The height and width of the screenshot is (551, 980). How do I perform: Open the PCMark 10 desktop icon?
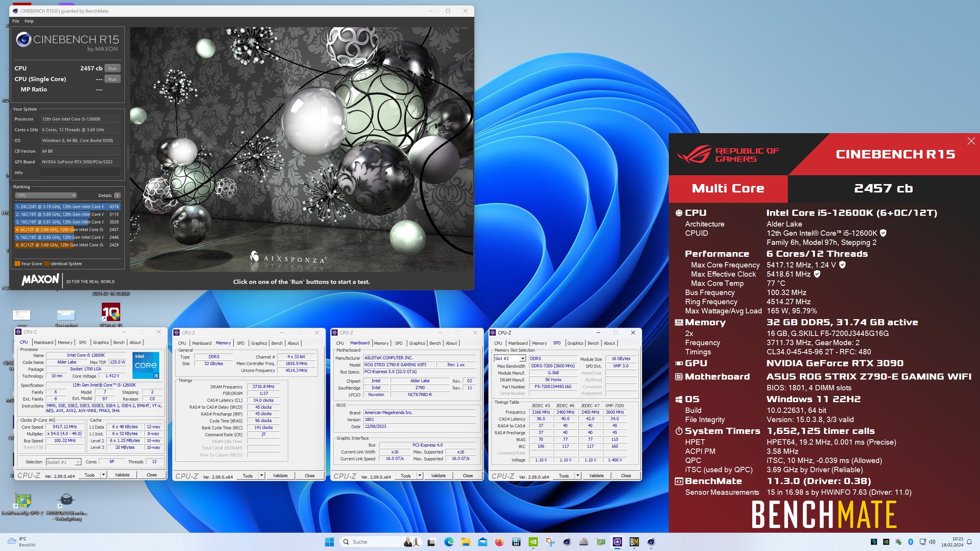tap(111, 315)
